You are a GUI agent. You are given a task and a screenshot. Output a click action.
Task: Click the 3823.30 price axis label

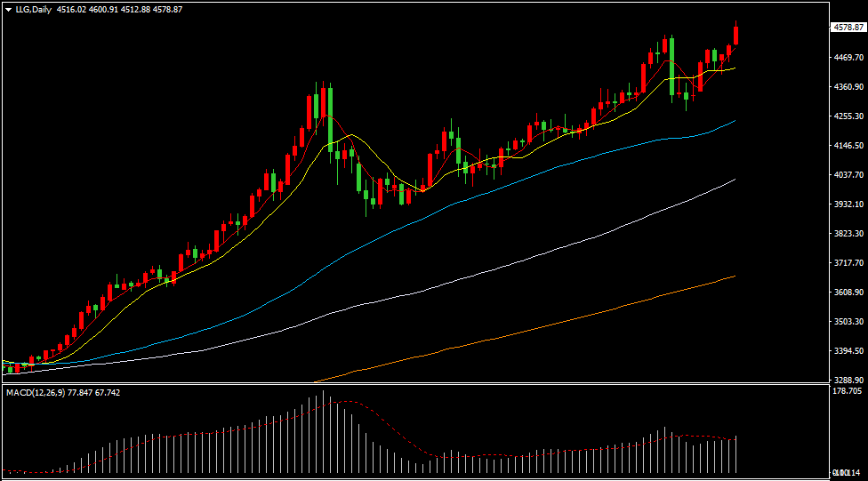[848, 234]
